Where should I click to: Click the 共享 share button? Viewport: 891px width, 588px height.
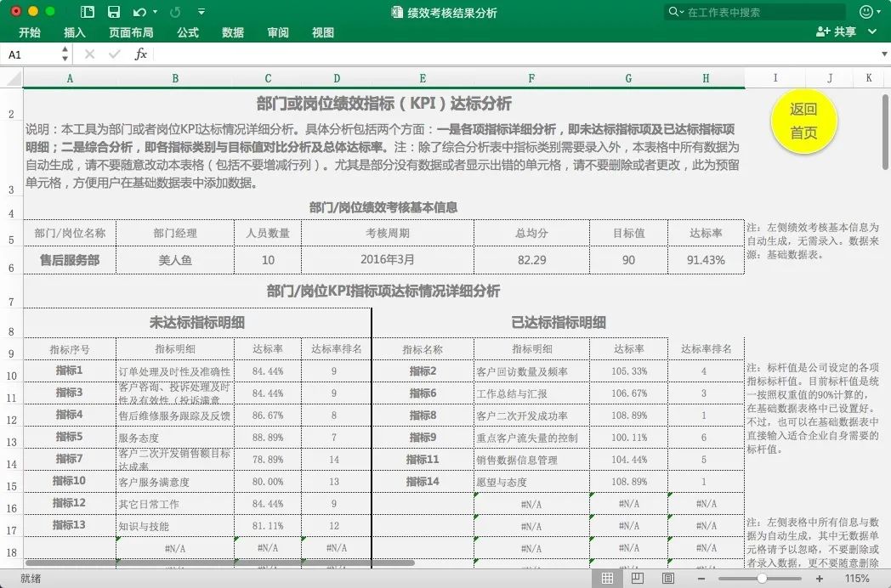tap(836, 32)
